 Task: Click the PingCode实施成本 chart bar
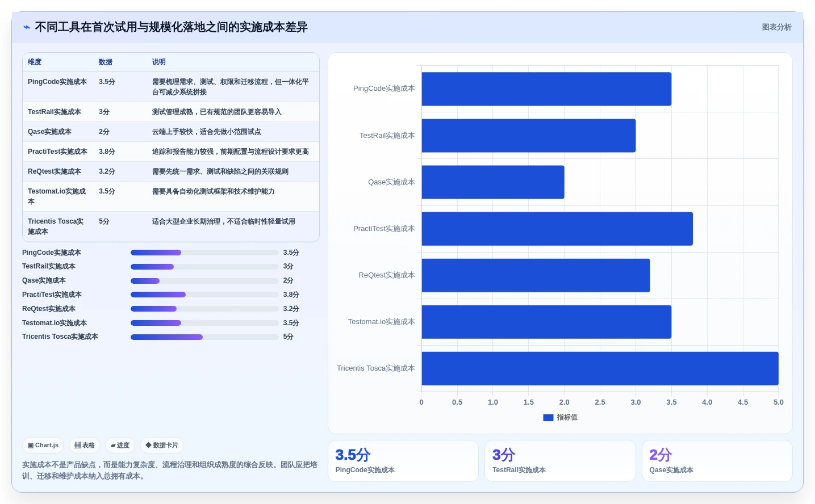point(546,89)
